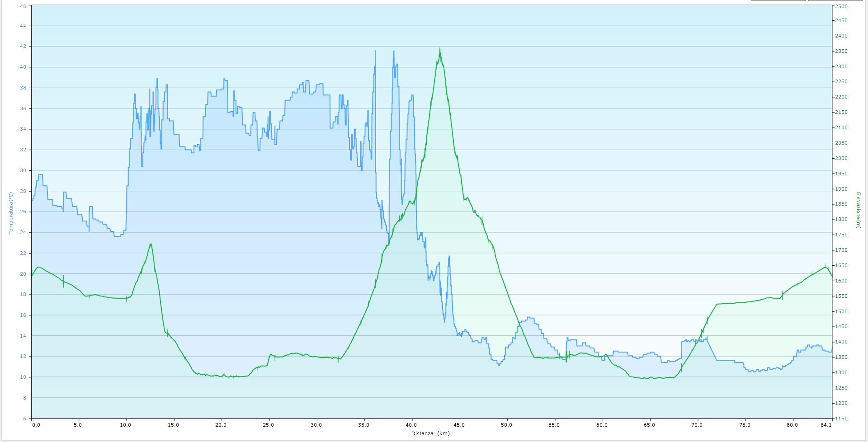Select the 20.0 distance axis label

pos(221,425)
